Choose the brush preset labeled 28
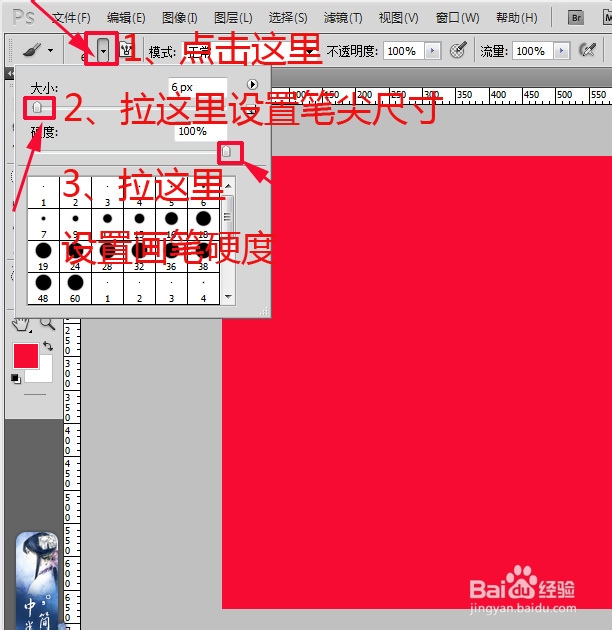This screenshot has height=630, width=612. click(x=107, y=257)
